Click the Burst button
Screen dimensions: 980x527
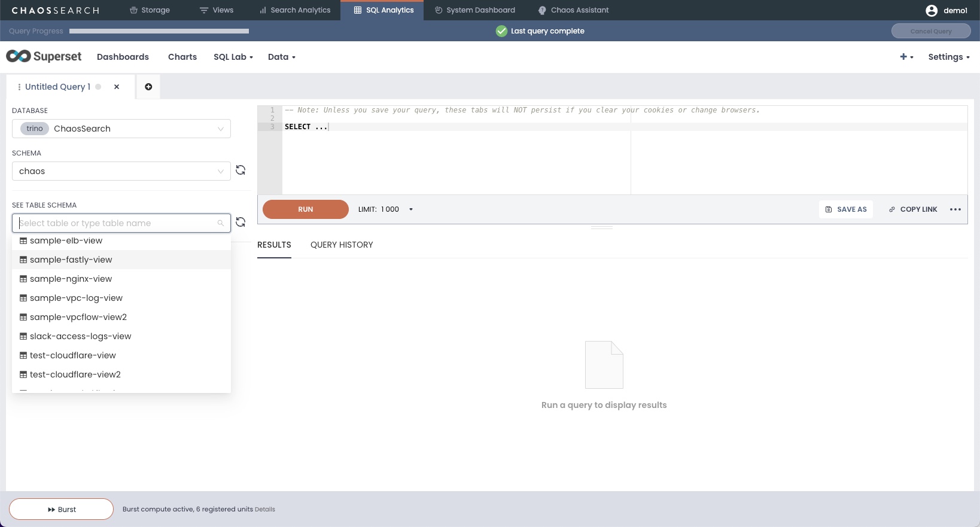61,510
